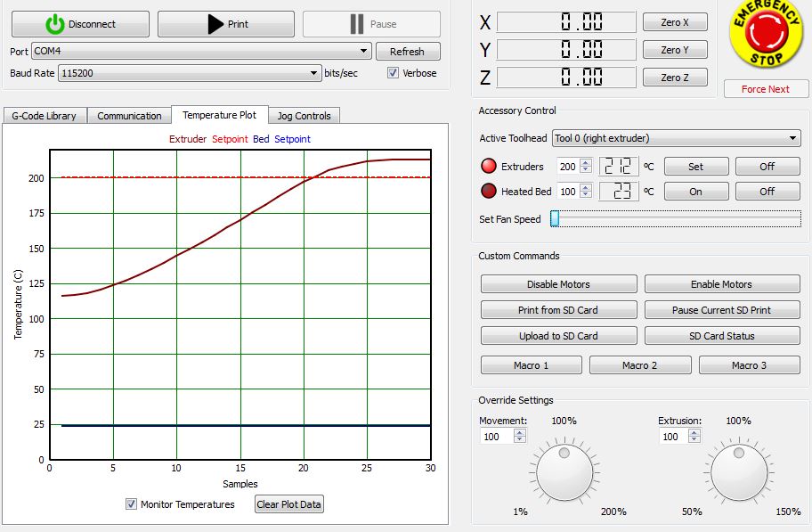The image size is (812, 532).
Task: Toggle the Verbose checkbox
Action: (x=394, y=73)
